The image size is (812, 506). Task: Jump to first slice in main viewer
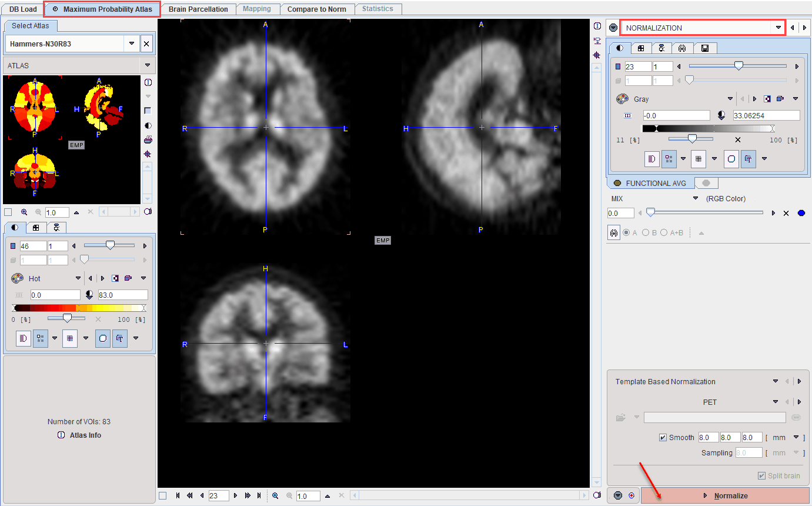click(x=178, y=495)
